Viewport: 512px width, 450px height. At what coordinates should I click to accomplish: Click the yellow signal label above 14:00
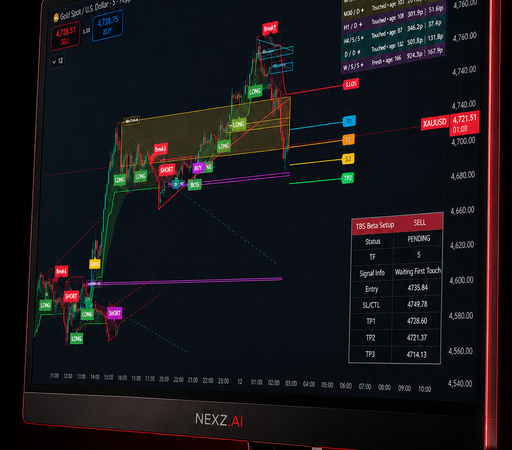tap(95, 264)
